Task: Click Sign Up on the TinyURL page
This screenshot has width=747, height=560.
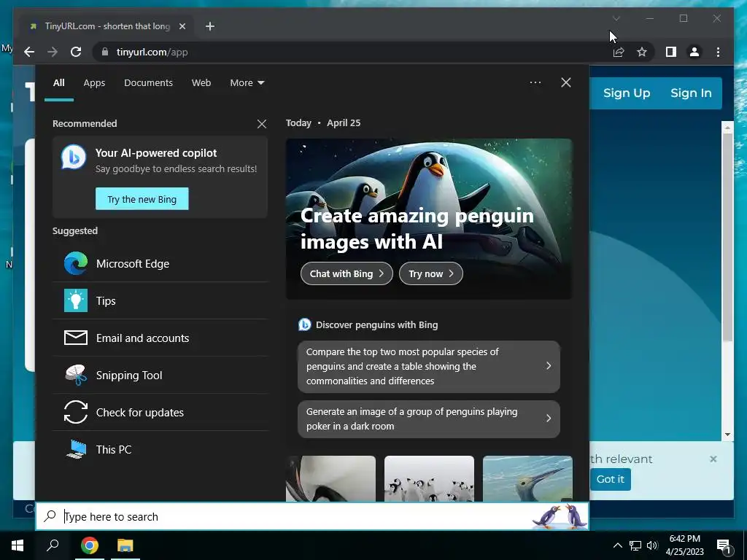Action: (627, 93)
